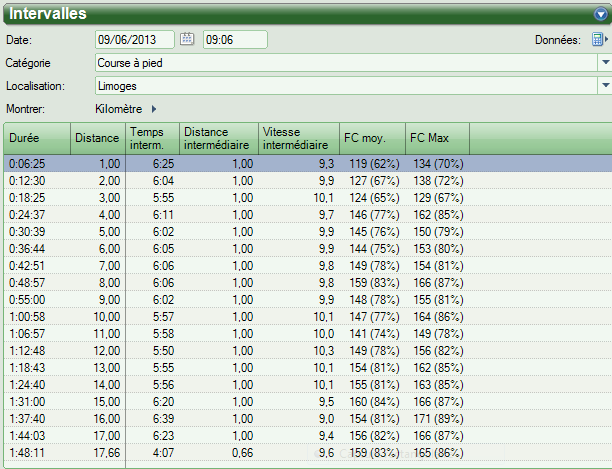Select the row with duration 1:06:57
The width and height of the screenshot is (612, 469).
[308, 334]
